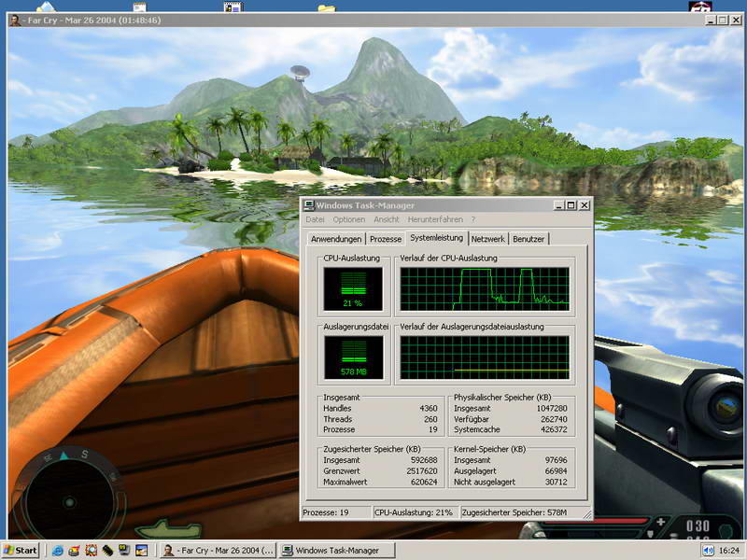Click the Task-Manager window resize grip
The image size is (747, 560).
[x=587, y=514]
